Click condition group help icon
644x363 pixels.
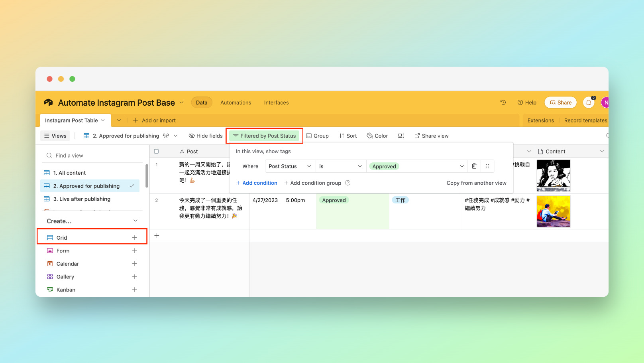click(348, 183)
